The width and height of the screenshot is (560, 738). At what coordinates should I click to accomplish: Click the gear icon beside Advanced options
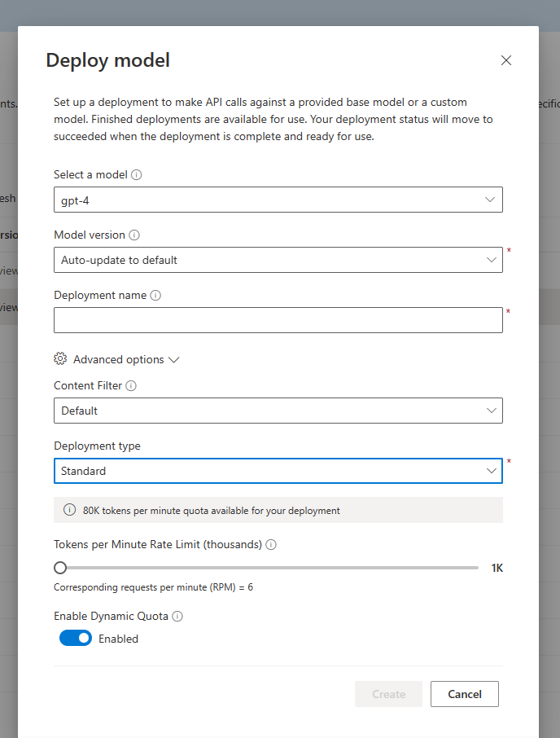[x=59, y=358]
